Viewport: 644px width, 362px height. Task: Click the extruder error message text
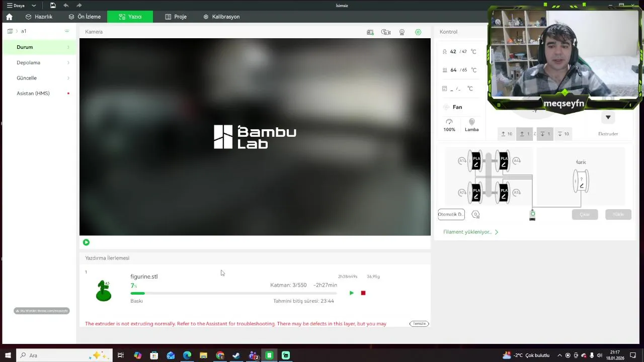235,324
